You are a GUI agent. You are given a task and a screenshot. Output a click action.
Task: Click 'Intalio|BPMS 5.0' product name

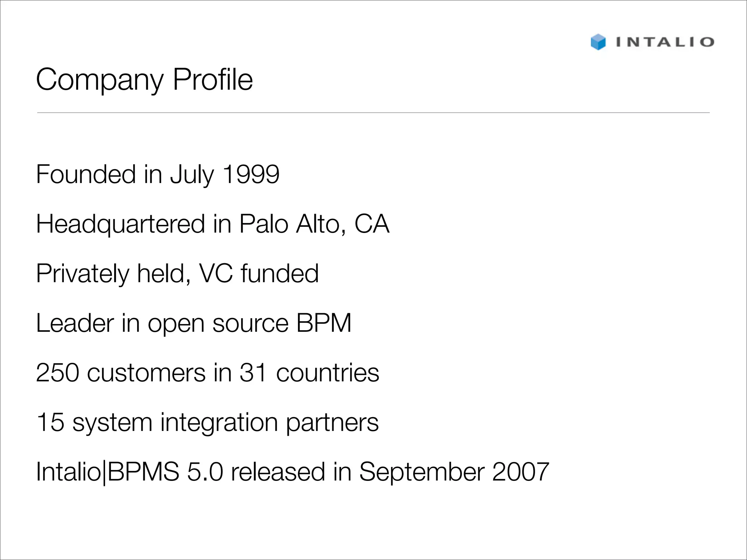129,472
